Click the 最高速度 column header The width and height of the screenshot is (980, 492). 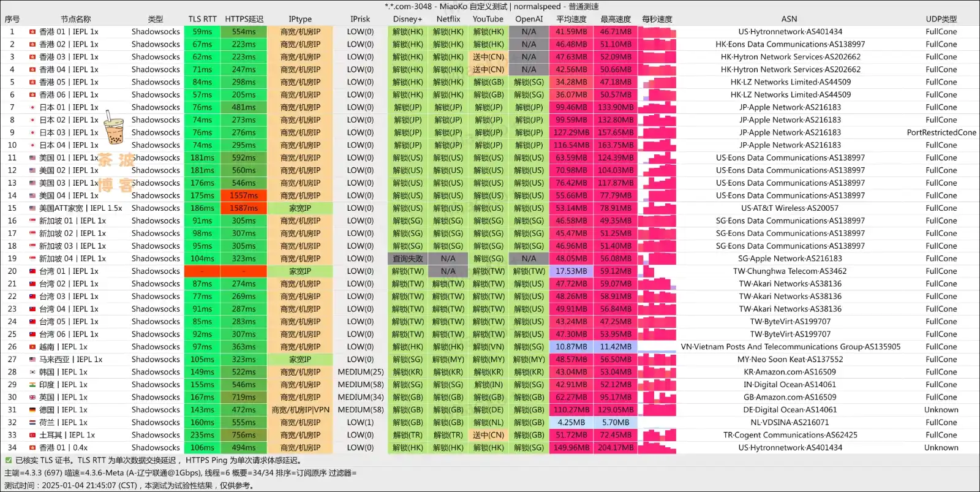click(x=616, y=19)
